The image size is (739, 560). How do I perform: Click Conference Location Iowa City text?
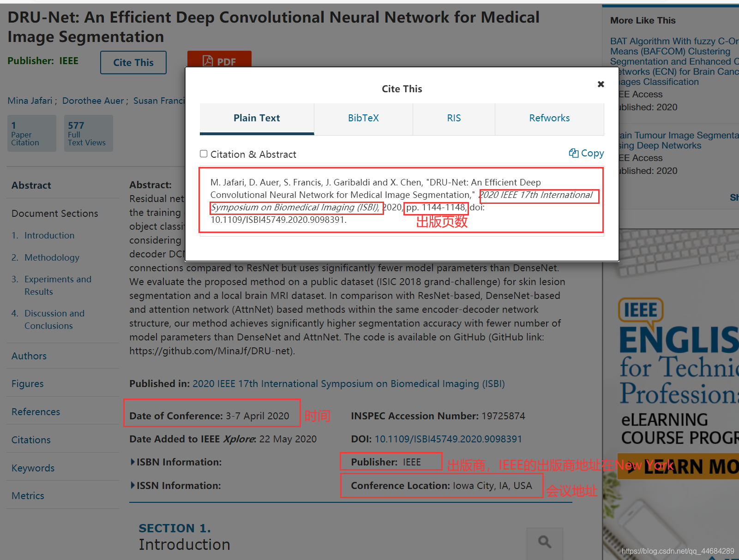(x=441, y=486)
